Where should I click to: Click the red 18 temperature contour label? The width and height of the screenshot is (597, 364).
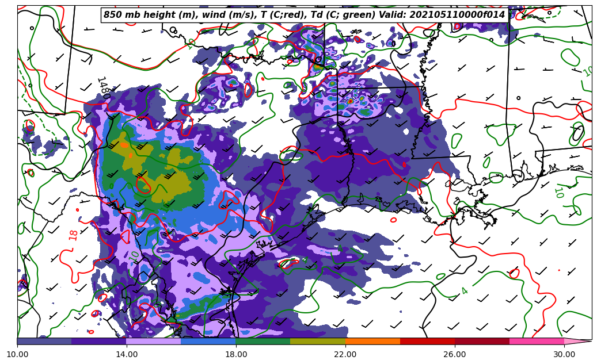coord(73,235)
